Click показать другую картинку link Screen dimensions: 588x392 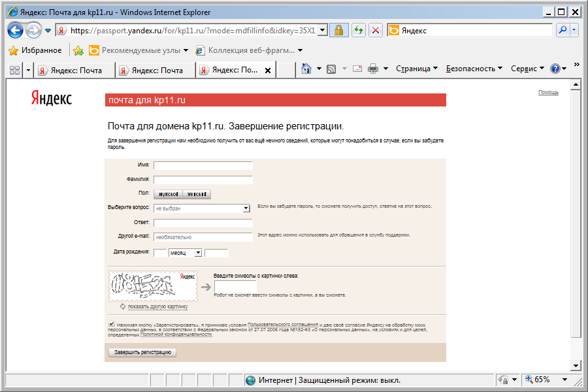pyautogui.click(x=157, y=306)
